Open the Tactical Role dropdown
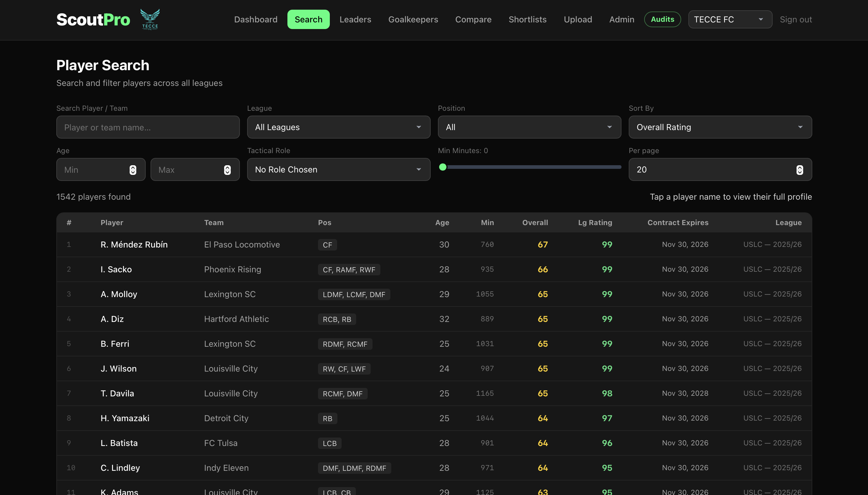Viewport: 868px width, 495px height. (339, 169)
